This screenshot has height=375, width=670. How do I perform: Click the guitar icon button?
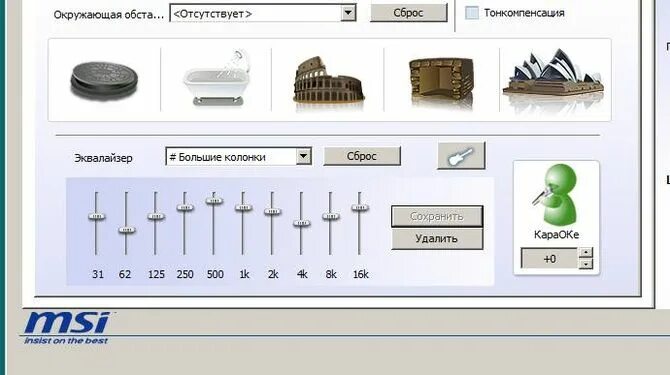point(461,156)
